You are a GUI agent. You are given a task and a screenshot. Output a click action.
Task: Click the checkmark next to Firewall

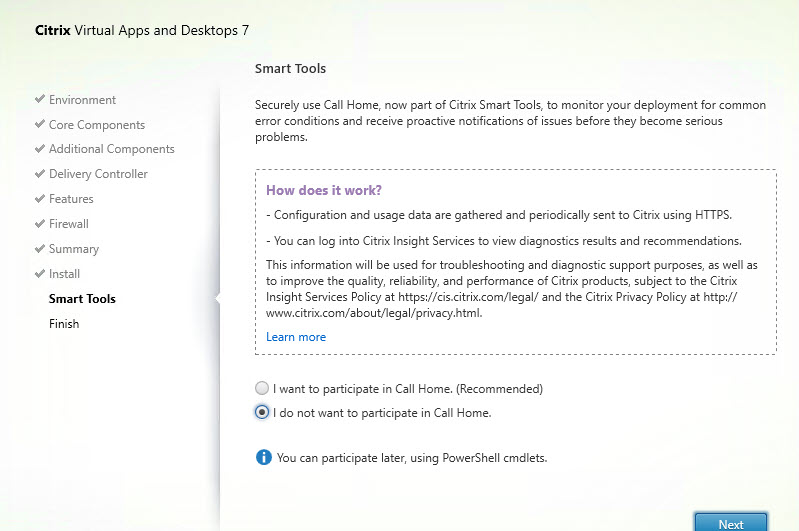39,224
